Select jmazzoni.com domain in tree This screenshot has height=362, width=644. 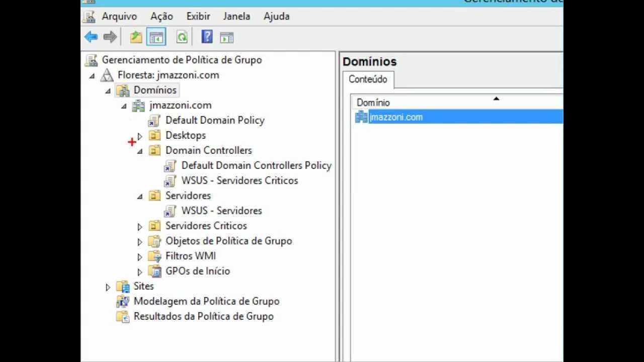pyautogui.click(x=180, y=105)
